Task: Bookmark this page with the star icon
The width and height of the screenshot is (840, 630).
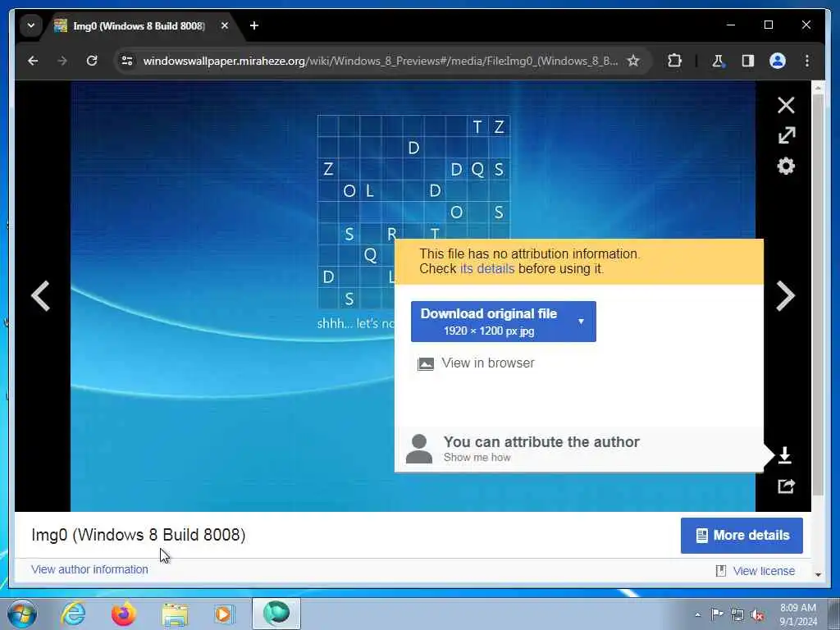Action: pyautogui.click(x=633, y=61)
